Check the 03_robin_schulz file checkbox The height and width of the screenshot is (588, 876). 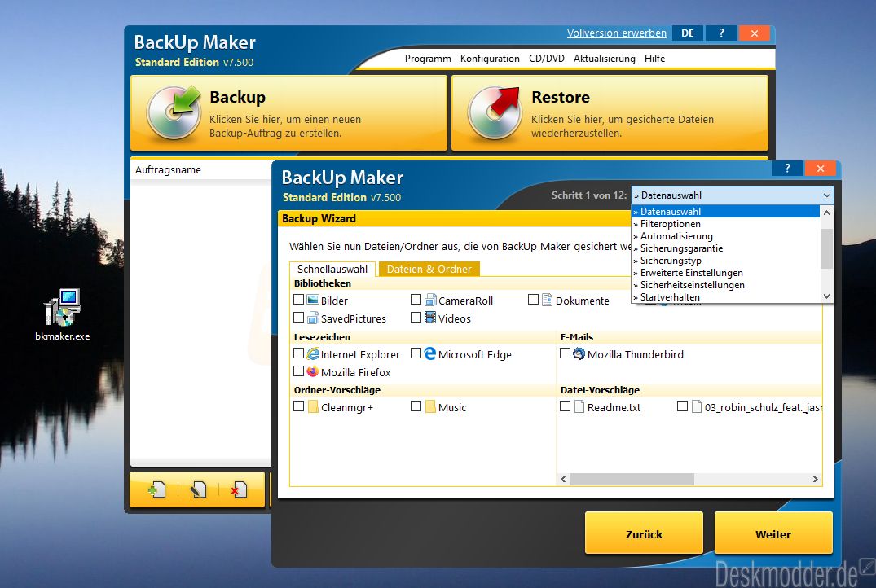tap(682, 406)
